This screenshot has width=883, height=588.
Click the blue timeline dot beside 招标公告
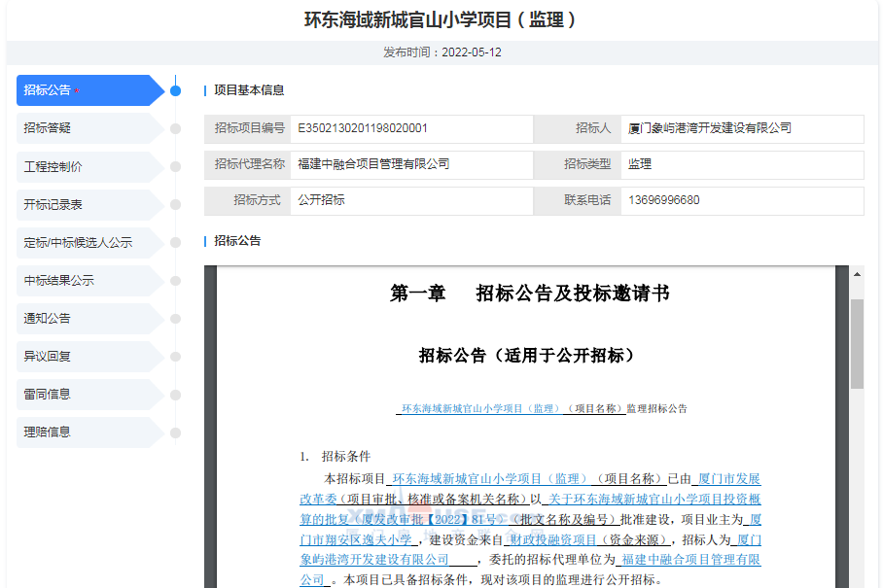(175, 90)
